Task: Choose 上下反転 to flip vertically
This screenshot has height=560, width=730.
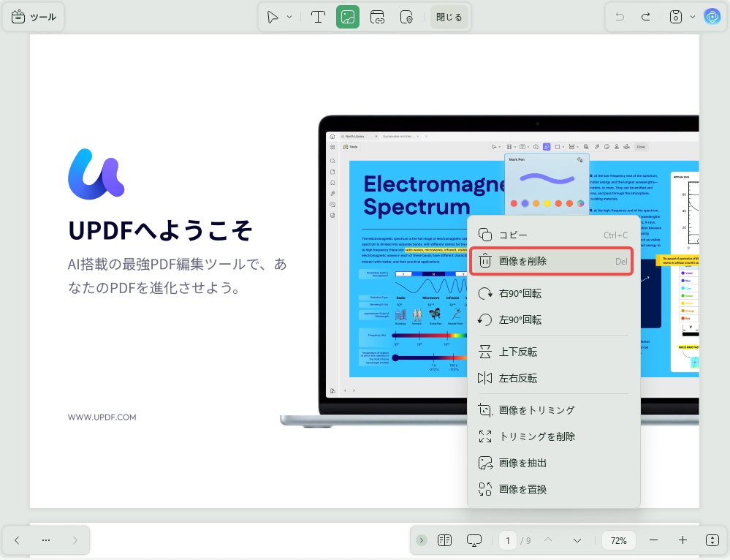Action: pyautogui.click(x=553, y=352)
